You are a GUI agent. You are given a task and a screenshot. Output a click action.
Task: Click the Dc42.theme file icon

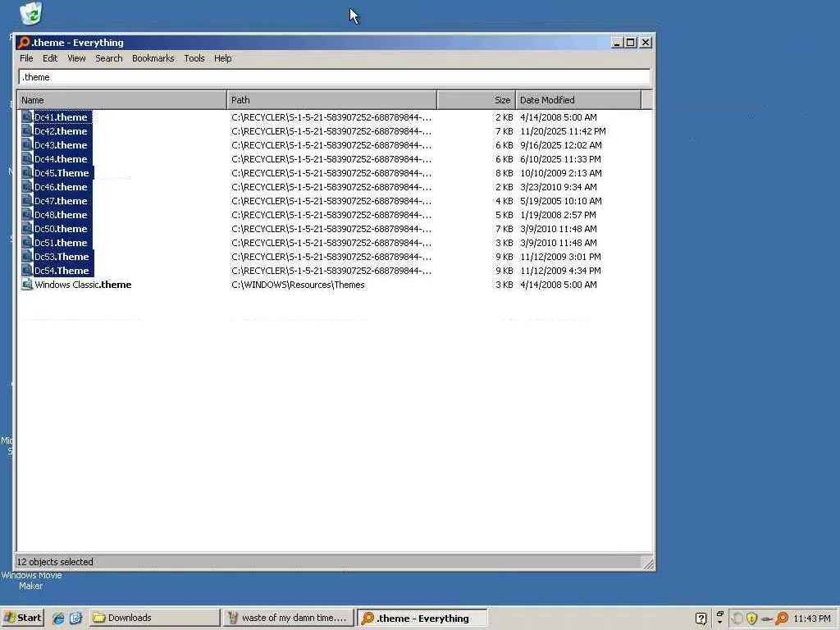[27, 130]
